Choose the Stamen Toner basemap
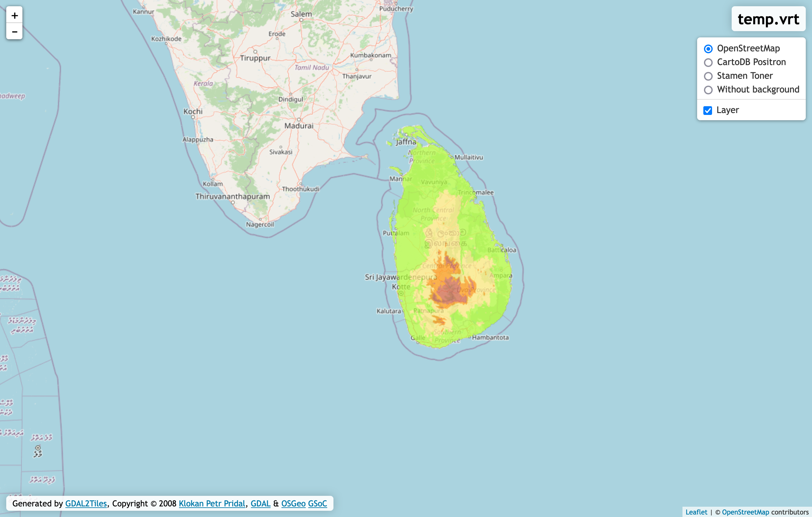The width and height of the screenshot is (812, 517). [x=708, y=76]
